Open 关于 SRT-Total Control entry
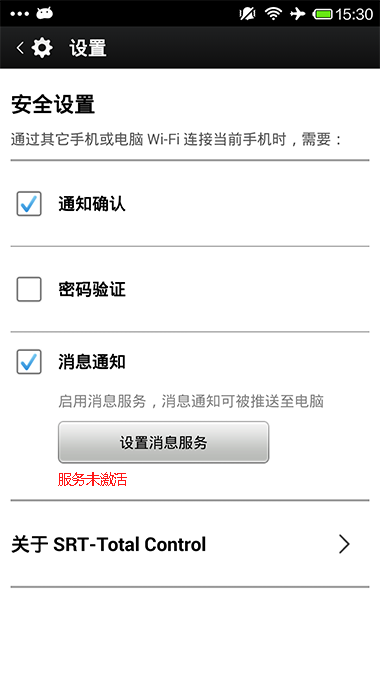This screenshot has height=676, width=380. point(190,544)
